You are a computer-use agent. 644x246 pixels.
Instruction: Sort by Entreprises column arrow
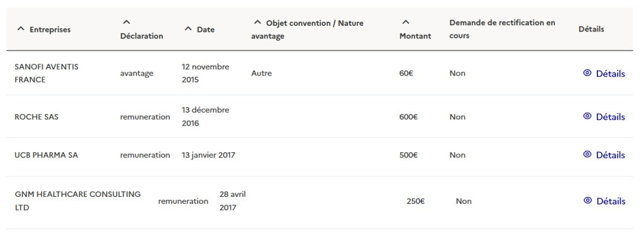coord(21,29)
